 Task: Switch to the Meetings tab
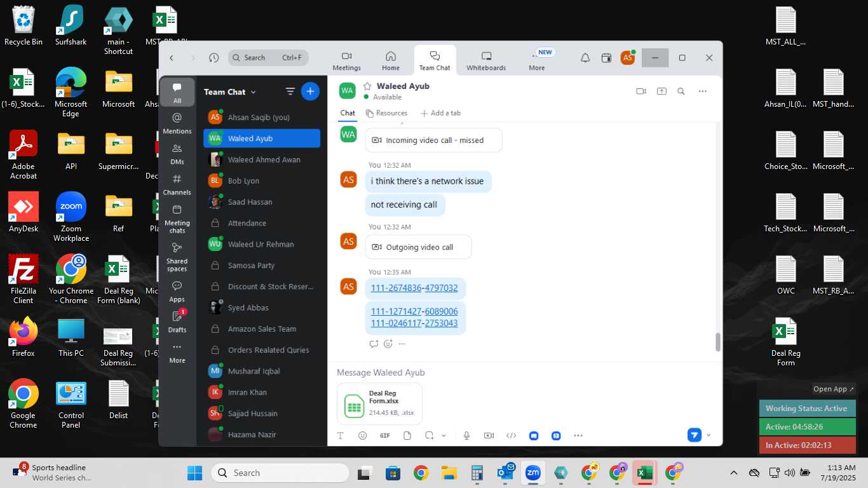(x=347, y=61)
